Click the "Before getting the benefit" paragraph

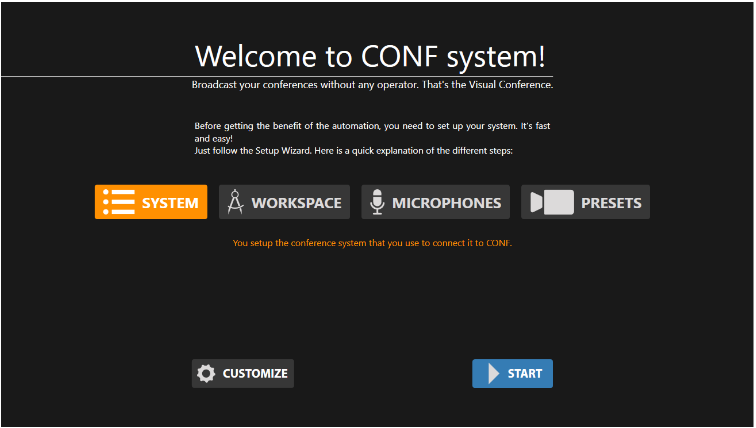[x=372, y=132]
